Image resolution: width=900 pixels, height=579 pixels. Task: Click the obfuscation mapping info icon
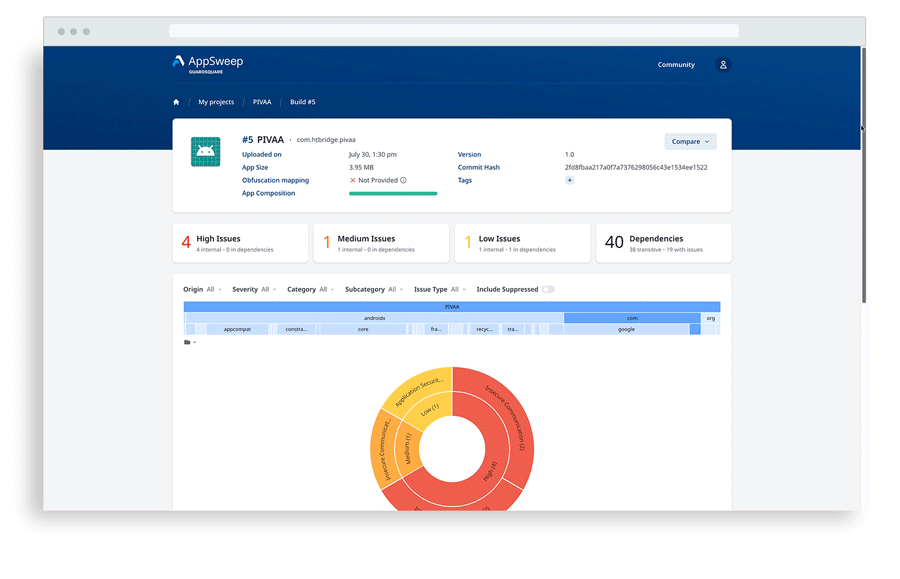click(x=404, y=180)
